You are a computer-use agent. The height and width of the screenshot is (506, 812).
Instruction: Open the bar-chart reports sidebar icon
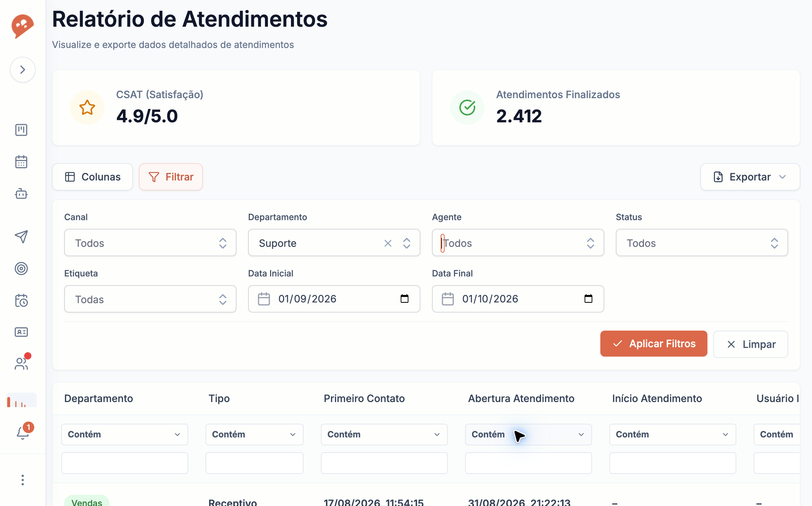click(x=21, y=401)
